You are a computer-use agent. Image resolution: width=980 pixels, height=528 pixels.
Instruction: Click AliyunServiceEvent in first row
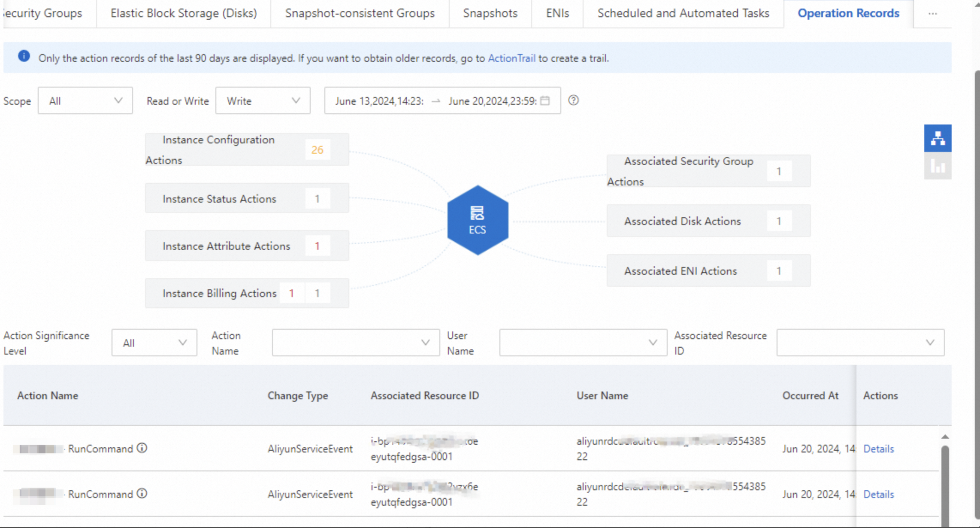click(x=310, y=449)
